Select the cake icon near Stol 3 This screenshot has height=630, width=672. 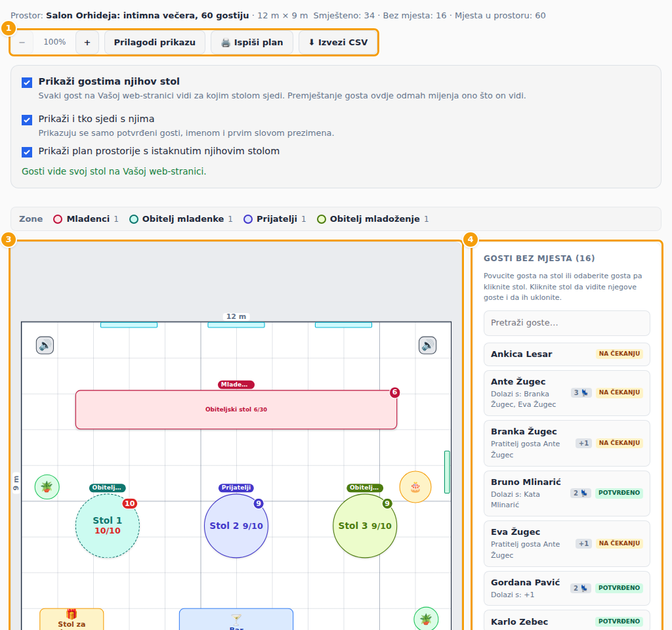tap(415, 487)
